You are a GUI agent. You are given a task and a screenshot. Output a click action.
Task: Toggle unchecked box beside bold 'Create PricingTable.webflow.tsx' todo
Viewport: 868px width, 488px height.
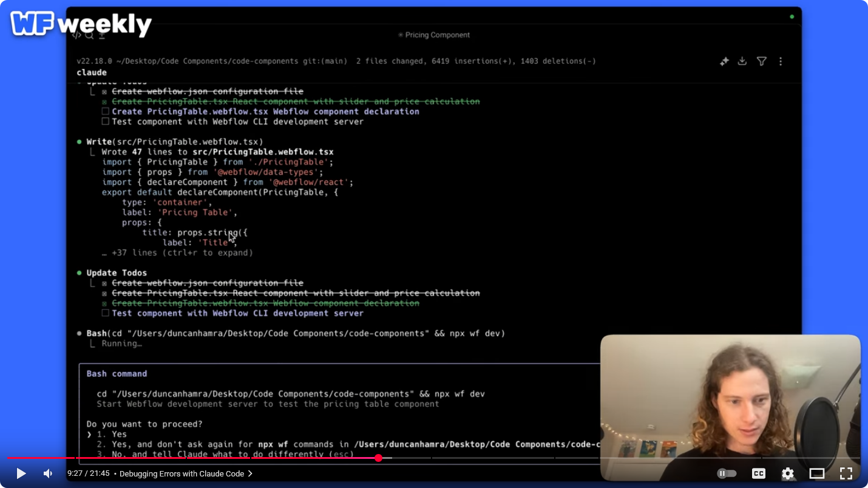[x=105, y=112]
